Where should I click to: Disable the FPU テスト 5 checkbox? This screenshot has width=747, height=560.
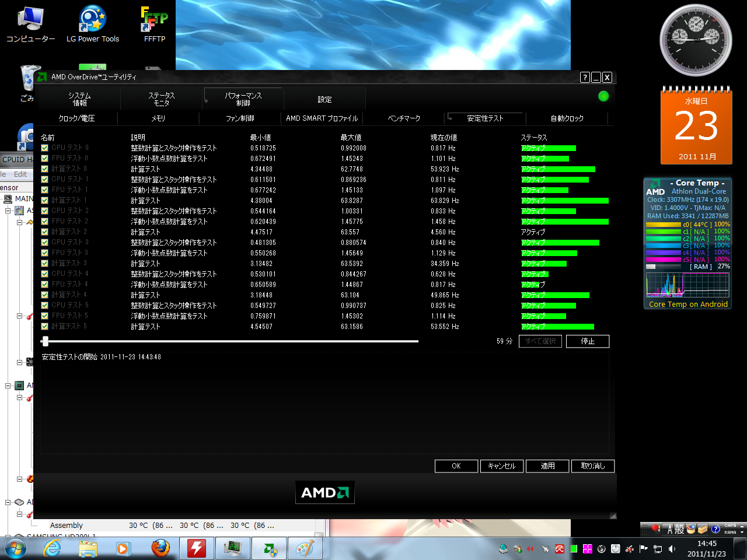44,316
